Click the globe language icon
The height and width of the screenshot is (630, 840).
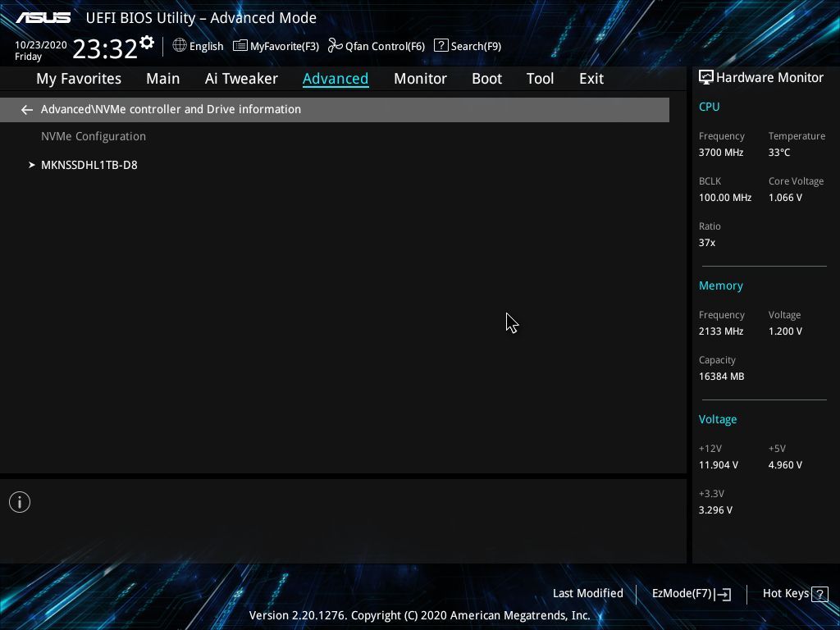point(180,45)
